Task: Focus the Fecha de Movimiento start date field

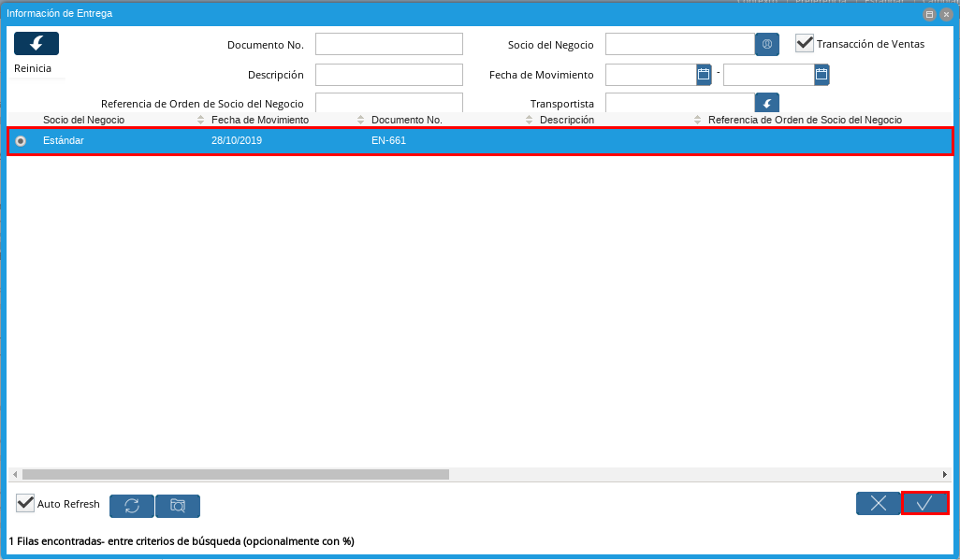Action: (651, 75)
